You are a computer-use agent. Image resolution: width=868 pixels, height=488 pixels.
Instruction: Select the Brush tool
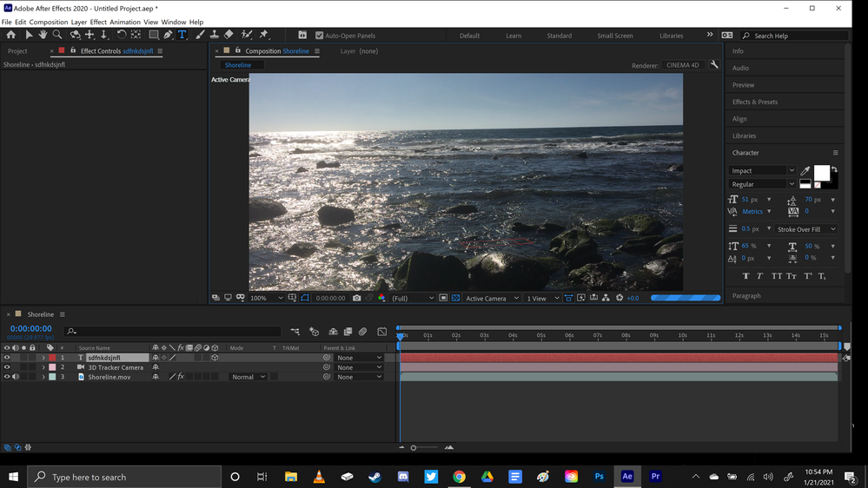coord(200,35)
